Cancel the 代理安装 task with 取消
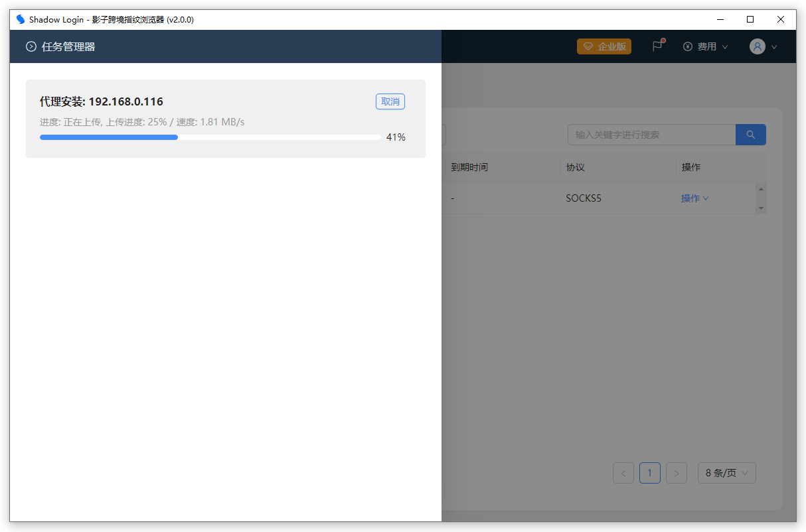 (x=390, y=101)
